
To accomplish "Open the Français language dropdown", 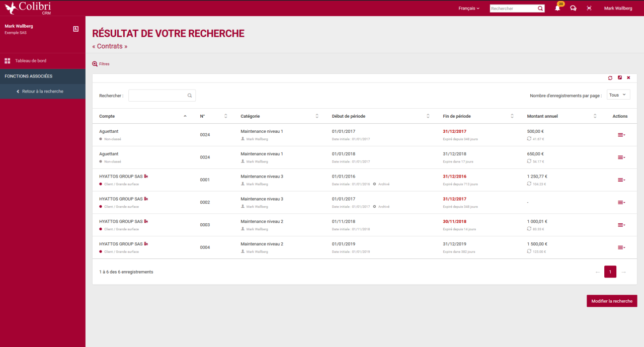I will [x=467, y=8].
